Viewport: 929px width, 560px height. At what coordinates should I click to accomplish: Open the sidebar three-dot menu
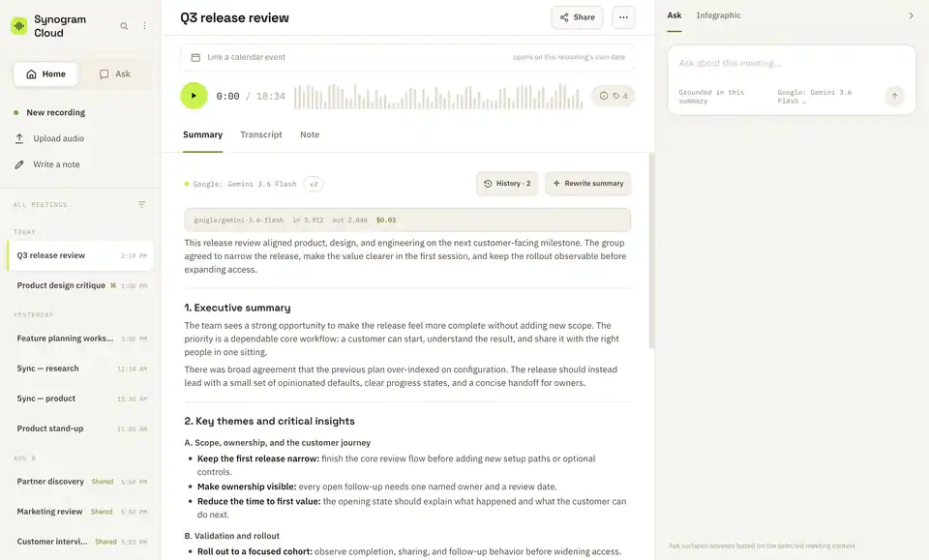(x=144, y=26)
